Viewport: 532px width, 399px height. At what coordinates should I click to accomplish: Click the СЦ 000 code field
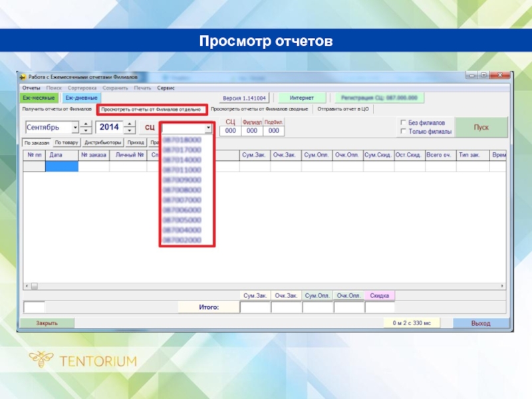coord(230,130)
